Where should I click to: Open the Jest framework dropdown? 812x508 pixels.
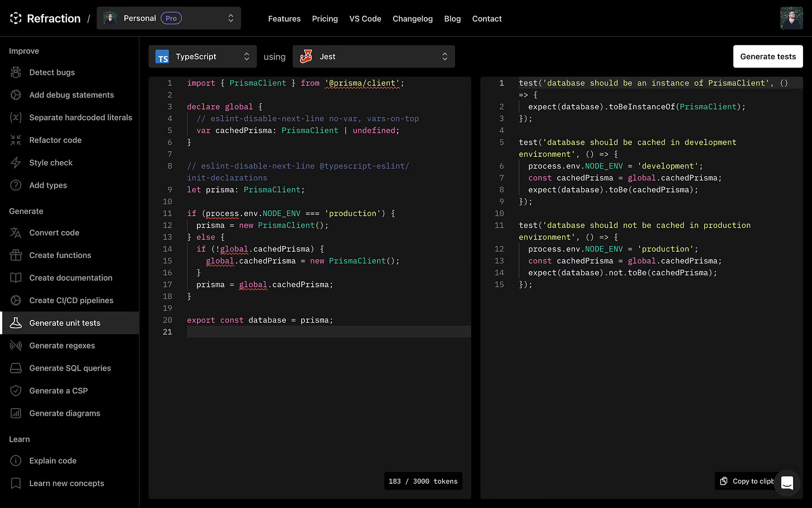(x=374, y=56)
